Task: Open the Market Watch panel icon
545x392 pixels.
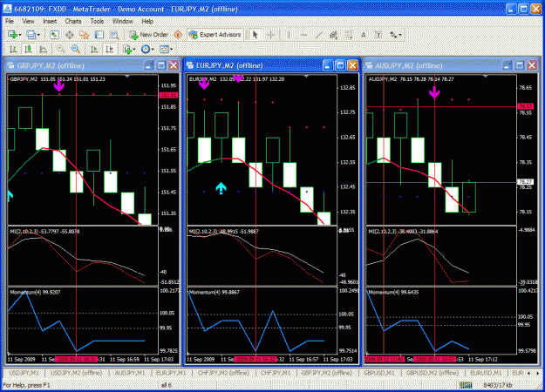Action: pyautogui.click(x=54, y=35)
